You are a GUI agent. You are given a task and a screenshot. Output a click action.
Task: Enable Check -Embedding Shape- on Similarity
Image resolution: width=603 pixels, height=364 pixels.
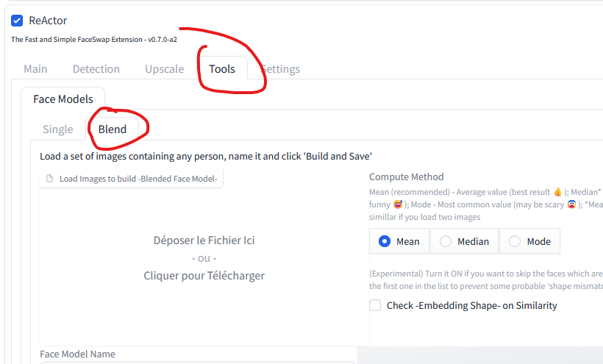point(375,305)
